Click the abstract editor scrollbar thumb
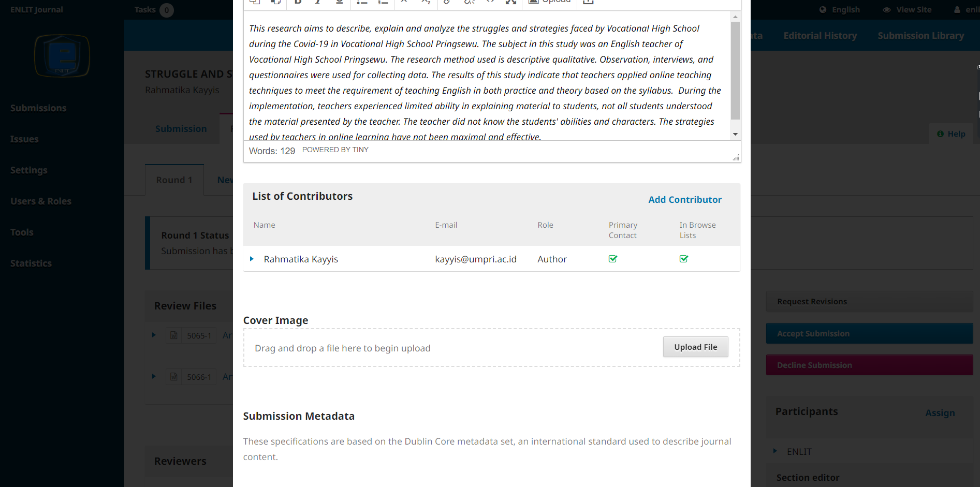Viewport: 980px width, 487px height. (x=735, y=70)
